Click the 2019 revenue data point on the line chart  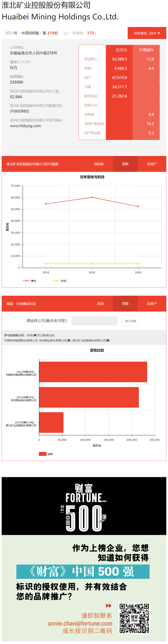(x=92, y=197)
